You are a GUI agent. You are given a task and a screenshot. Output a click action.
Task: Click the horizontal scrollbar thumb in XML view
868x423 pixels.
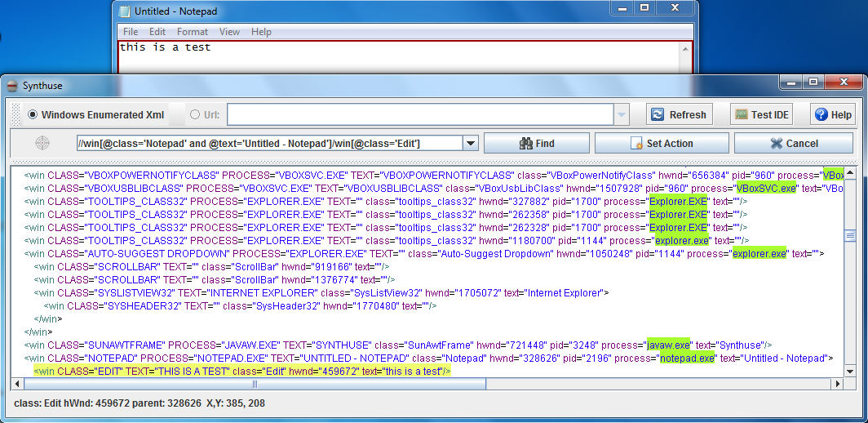tap(255, 384)
